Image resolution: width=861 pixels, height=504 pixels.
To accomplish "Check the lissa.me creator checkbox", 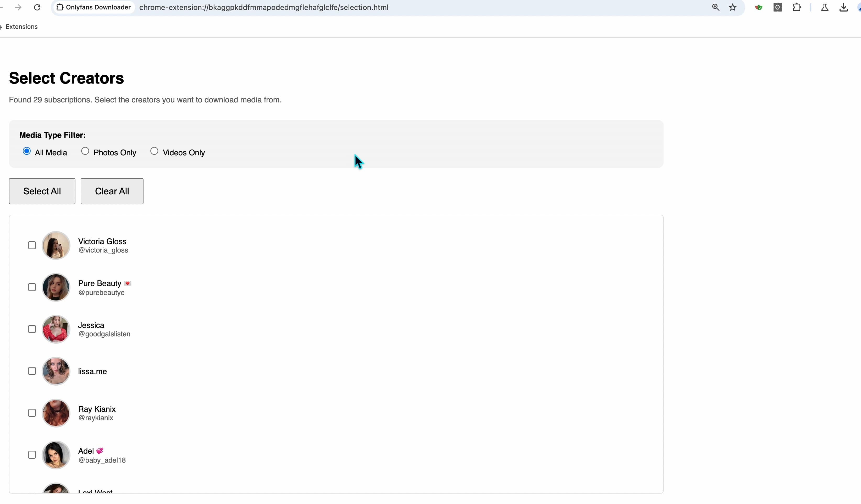I will [x=32, y=371].
